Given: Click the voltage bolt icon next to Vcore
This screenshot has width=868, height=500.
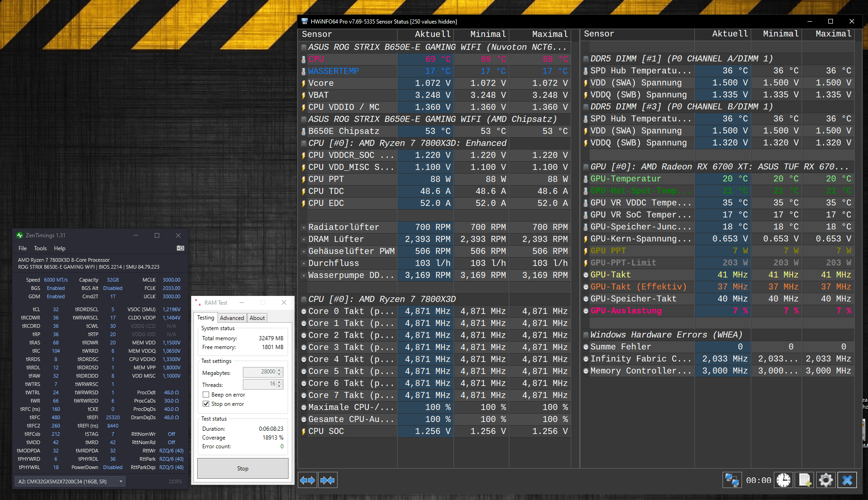Looking at the screenshot, I should pos(303,84).
